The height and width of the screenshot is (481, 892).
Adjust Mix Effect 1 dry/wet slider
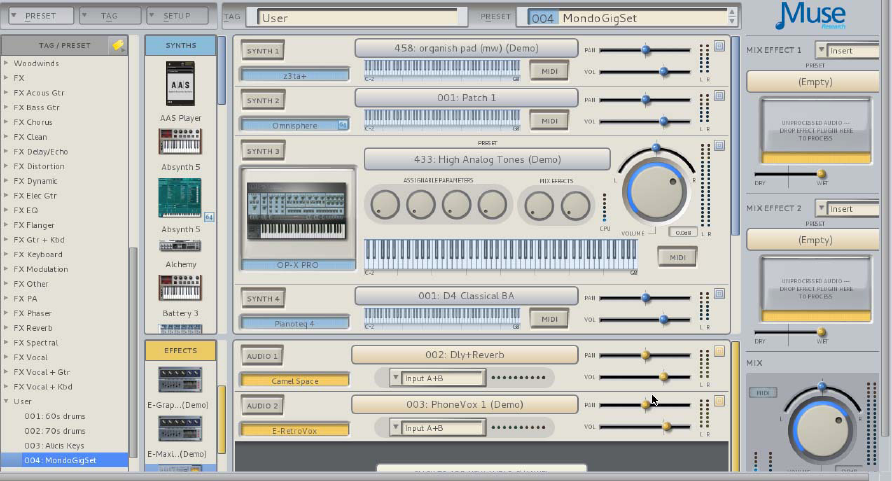click(821, 174)
